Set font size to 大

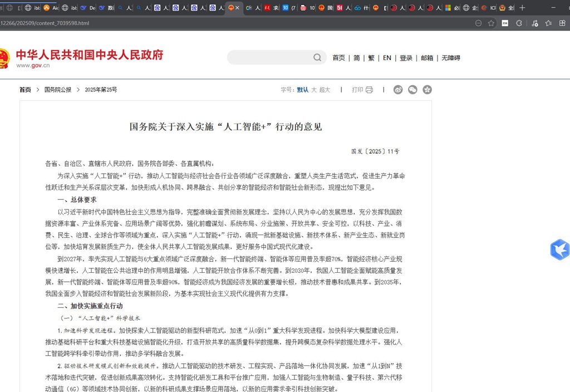pyautogui.click(x=314, y=90)
